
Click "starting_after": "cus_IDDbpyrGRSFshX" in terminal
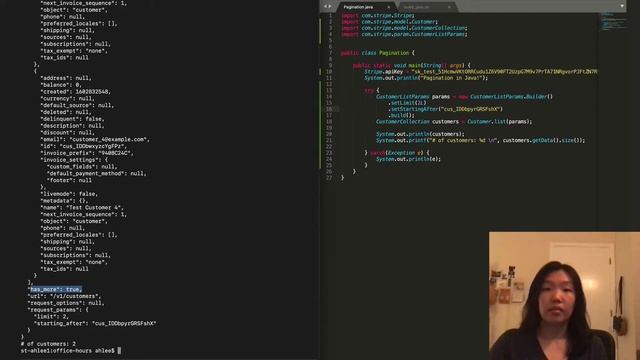[95, 323]
